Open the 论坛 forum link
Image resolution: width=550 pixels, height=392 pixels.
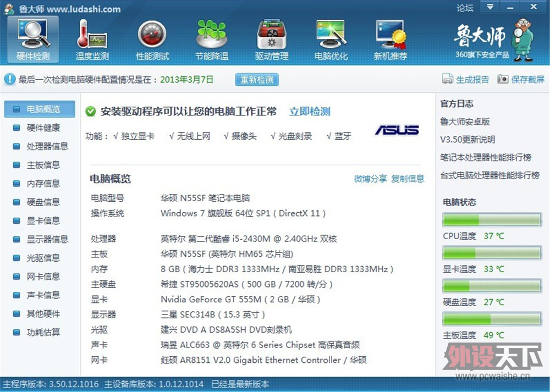tap(465, 8)
